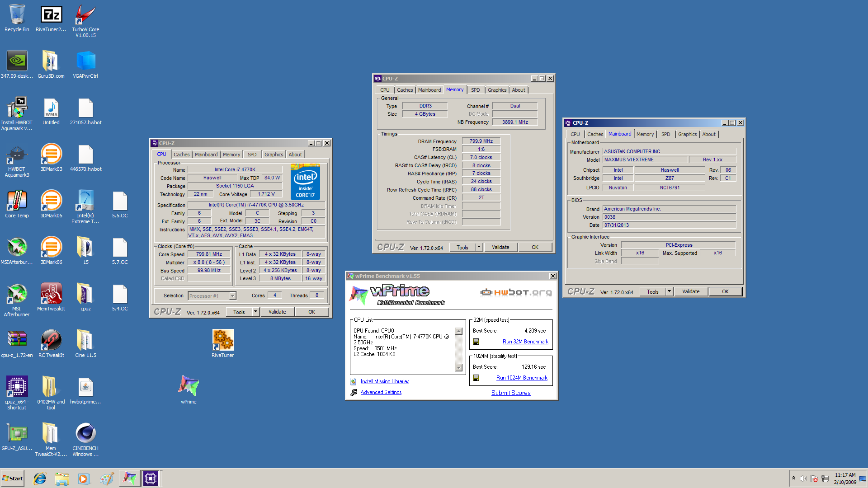Open the Cine 11.5 folder icon
The height and width of the screenshot is (488, 868).
[85, 344]
